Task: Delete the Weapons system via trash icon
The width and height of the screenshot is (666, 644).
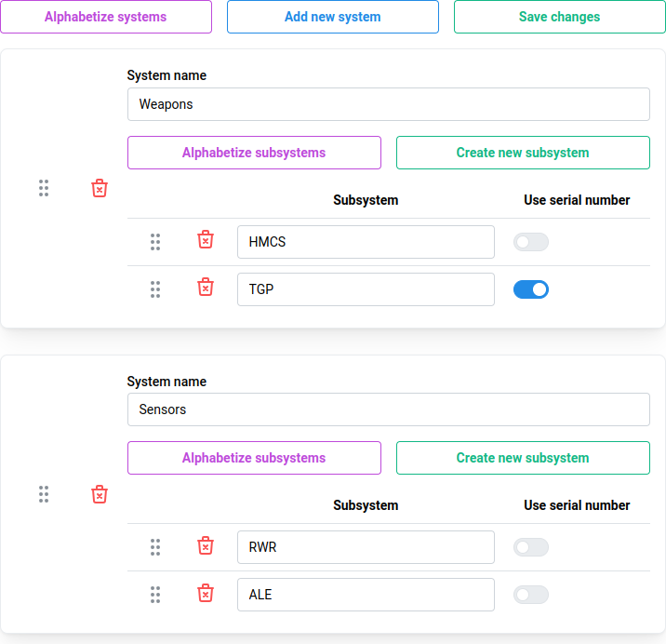Action: (x=100, y=189)
